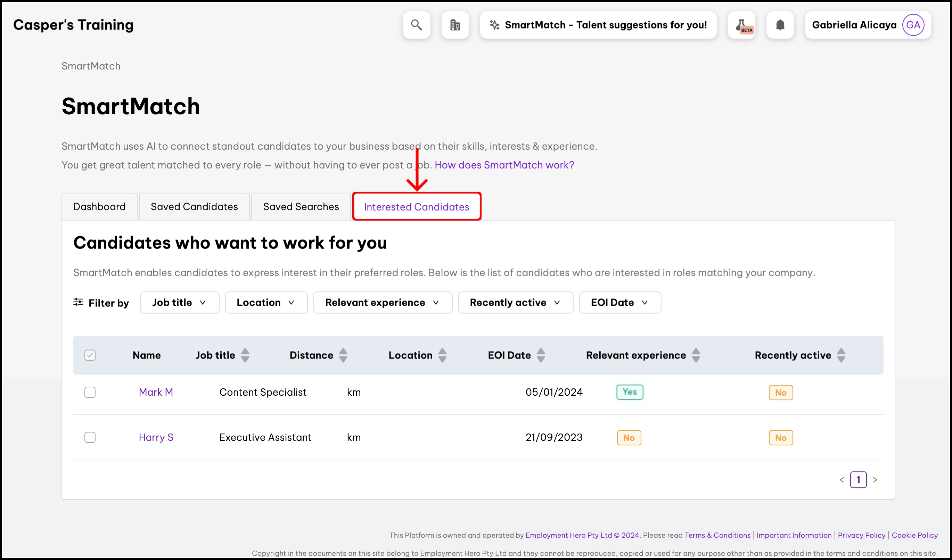Screen dimensions: 952x560
Task: Sort by EOI Date column arrows
Action: 541,355
